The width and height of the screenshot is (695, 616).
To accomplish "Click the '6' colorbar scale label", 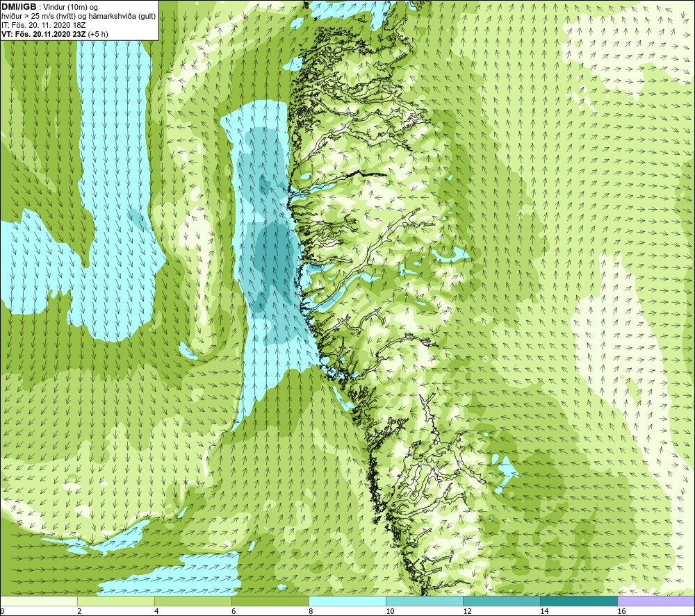I will click(x=234, y=612).
